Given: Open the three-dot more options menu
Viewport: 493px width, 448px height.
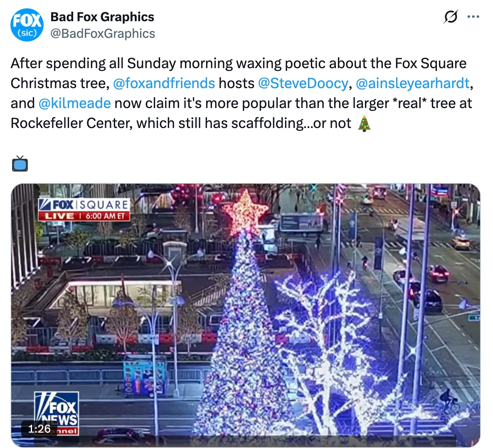Looking at the screenshot, I should (x=473, y=17).
